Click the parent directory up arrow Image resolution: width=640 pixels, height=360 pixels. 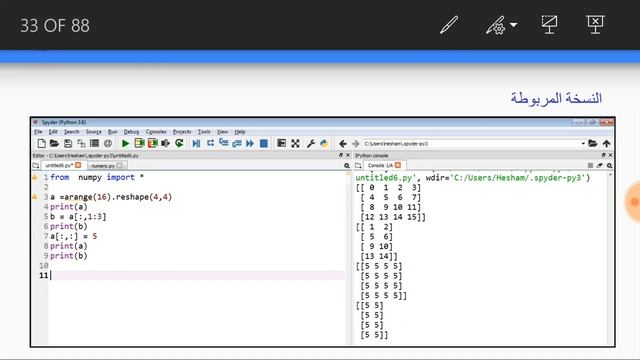(607, 143)
